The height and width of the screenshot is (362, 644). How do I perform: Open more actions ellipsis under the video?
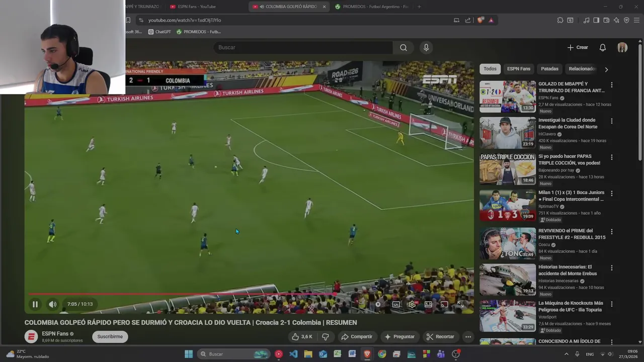[468, 336]
